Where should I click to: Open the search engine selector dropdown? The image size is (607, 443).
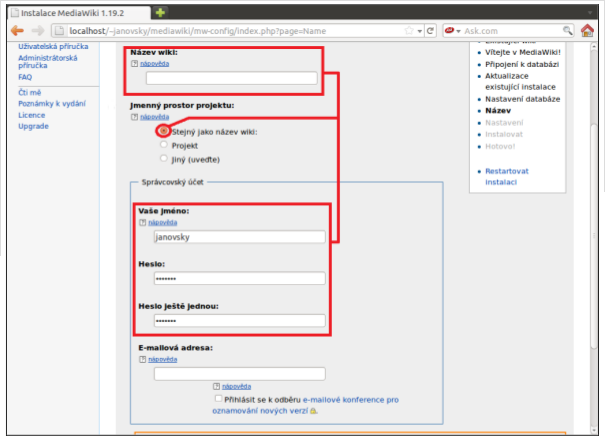(x=458, y=31)
